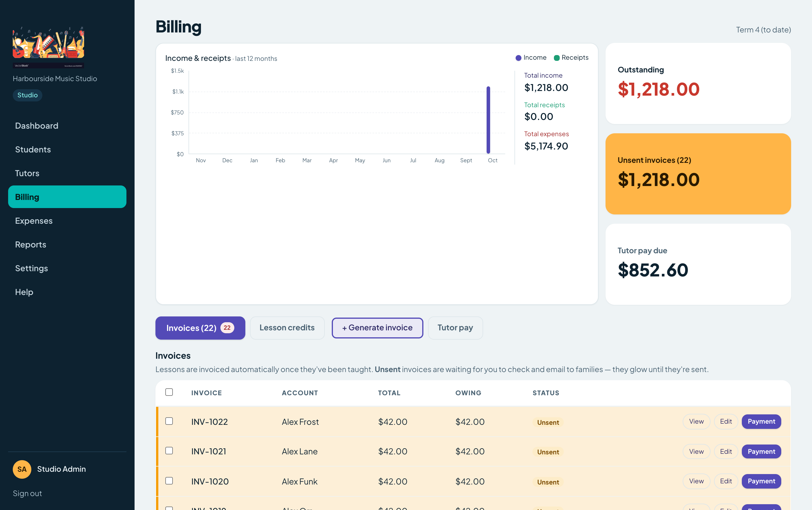Edit invoice INV-1022
812x510 pixels.
(726, 421)
